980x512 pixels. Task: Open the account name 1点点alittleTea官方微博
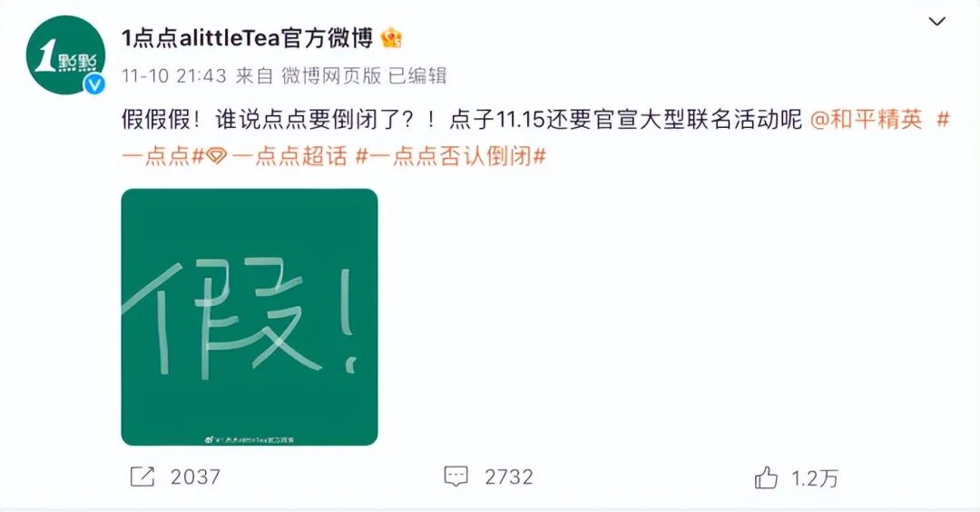click(x=247, y=38)
